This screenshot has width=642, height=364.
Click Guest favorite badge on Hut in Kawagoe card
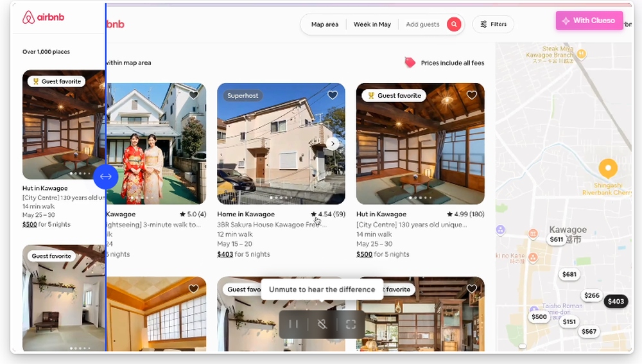pyautogui.click(x=394, y=96)
